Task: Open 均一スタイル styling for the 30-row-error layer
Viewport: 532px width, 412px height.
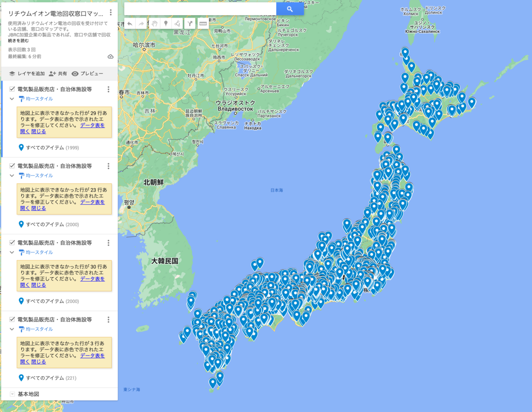Action: 36,252
